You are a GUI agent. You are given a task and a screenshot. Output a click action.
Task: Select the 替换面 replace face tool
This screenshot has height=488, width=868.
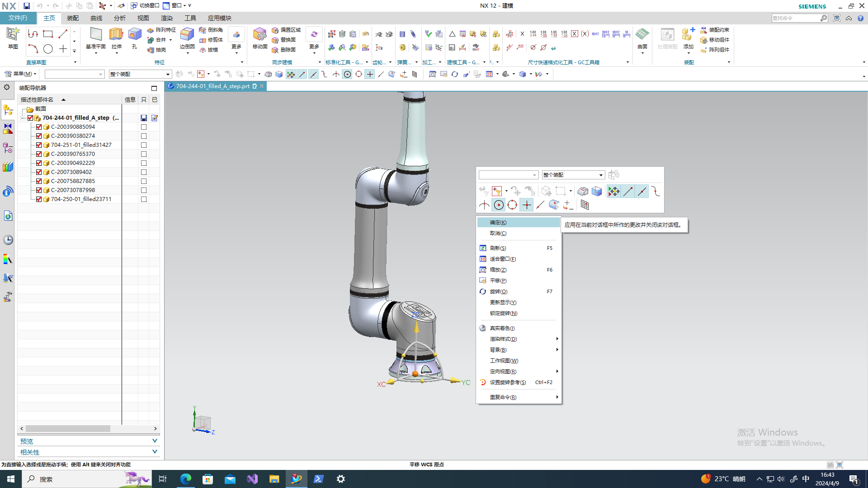click(x=284, y=40)
